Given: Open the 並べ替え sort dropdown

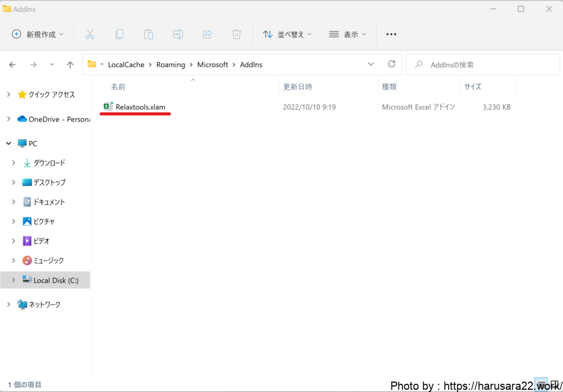Looking at the screenshot, I should coord(287,34).
